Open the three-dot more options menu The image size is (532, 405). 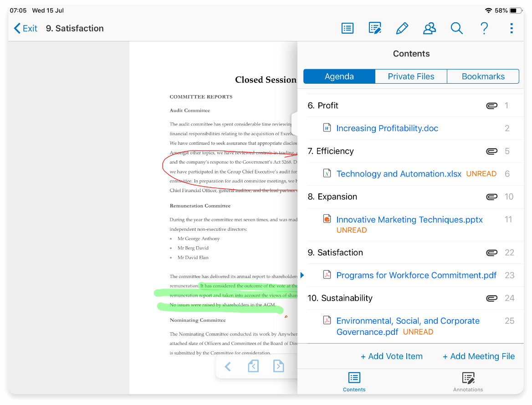[512, 29]
